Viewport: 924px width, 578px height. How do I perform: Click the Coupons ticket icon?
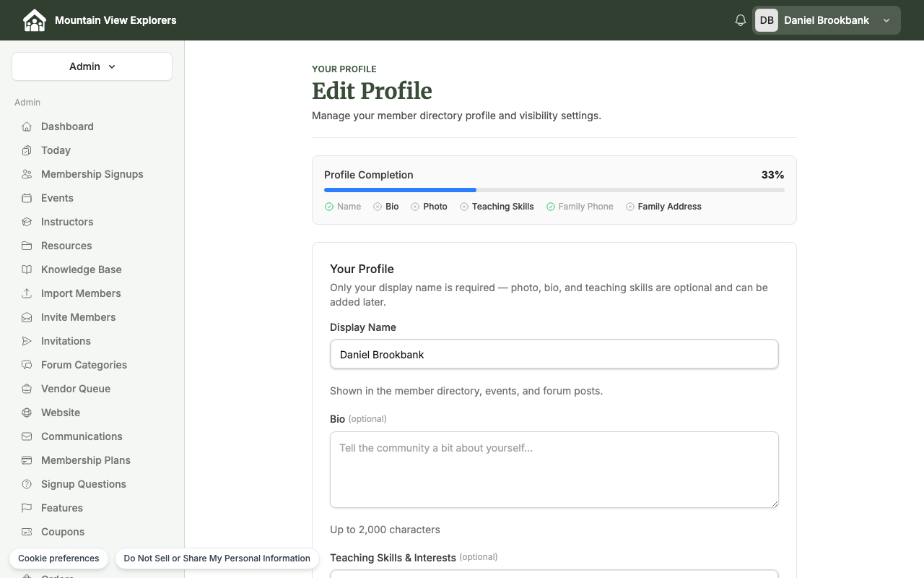pyautogui.click(x=27, y=532)
